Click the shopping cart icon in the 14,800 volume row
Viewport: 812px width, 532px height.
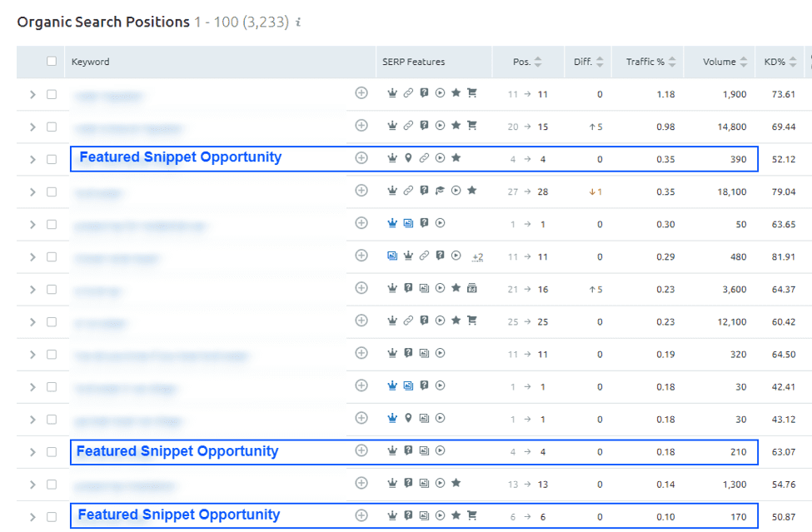(x=472, y=126)
